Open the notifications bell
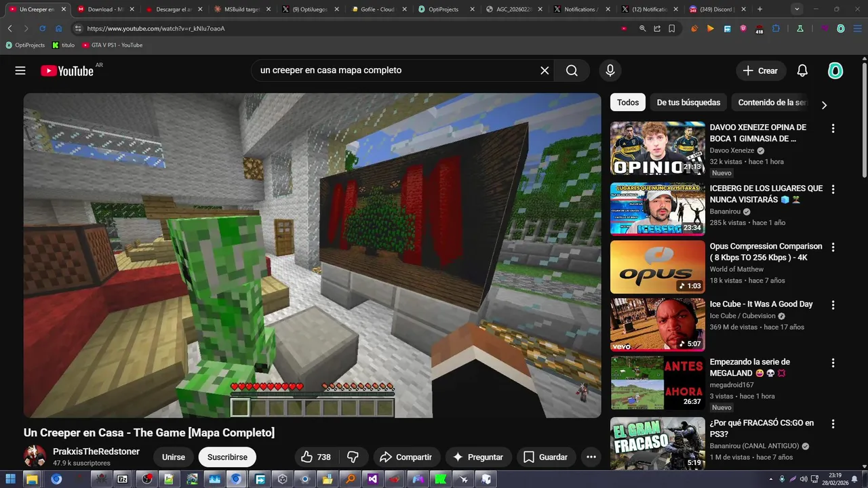The width and height of the screenshot is (868, 488). tap(802, 70)
